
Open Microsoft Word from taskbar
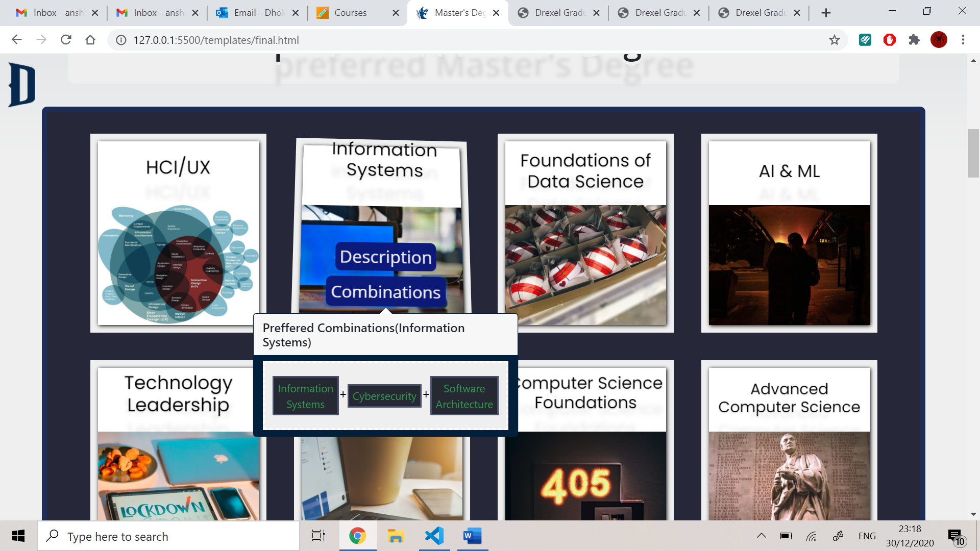click(472, 536)
